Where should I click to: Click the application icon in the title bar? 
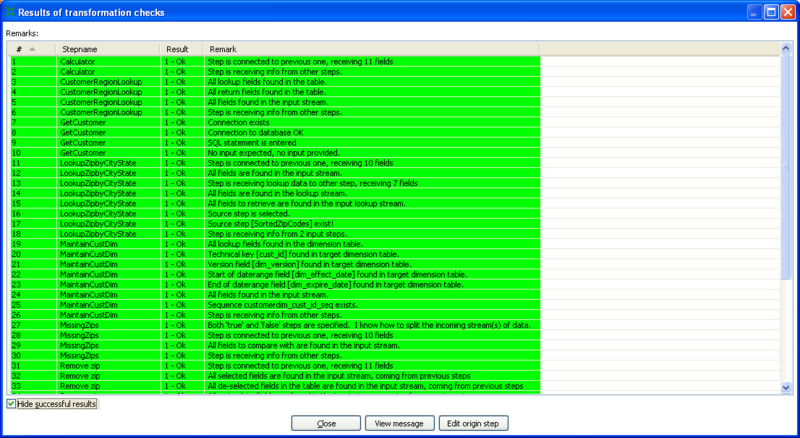[12, 12]
